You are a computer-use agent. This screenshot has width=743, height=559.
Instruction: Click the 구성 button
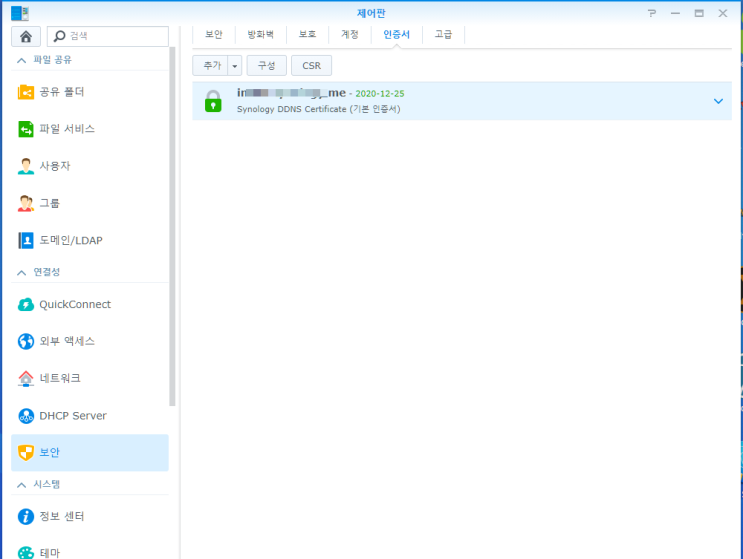pos(266,66)
